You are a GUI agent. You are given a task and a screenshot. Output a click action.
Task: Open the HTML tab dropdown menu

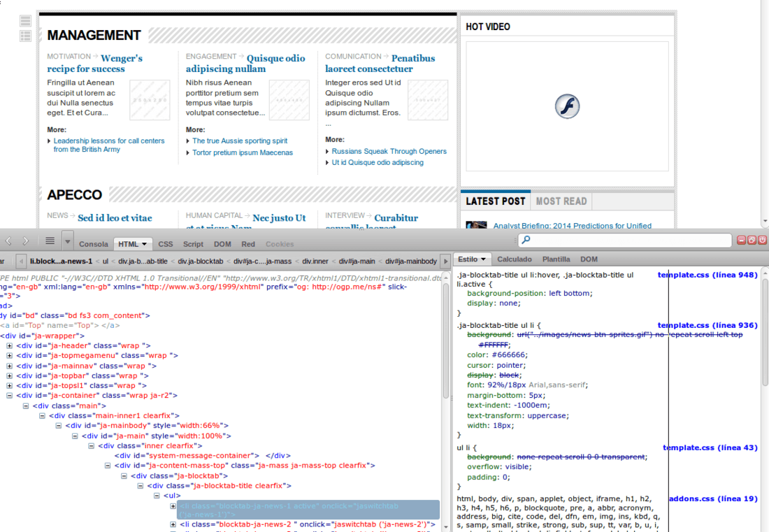click(x=144, y=244)
